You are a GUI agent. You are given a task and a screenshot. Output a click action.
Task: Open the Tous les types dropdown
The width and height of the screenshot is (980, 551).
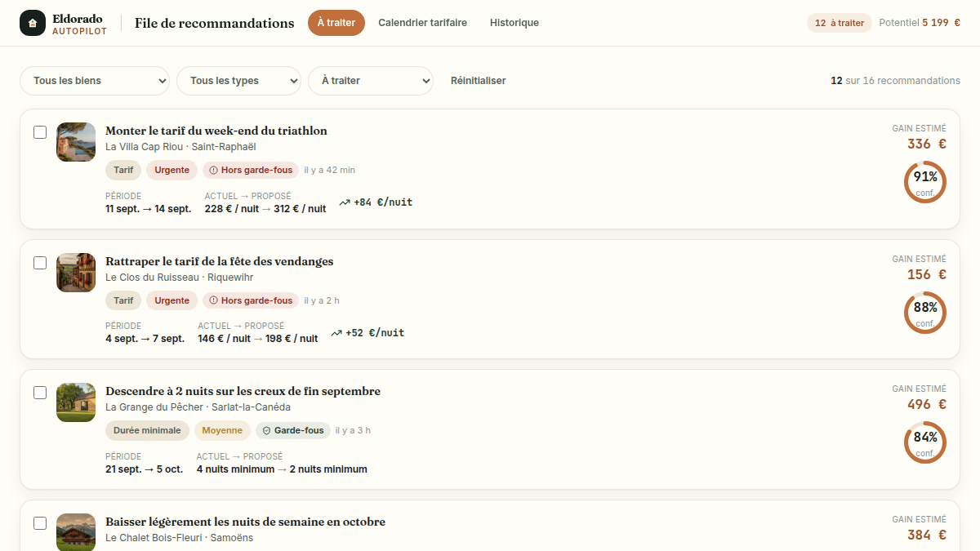[239, 81]
